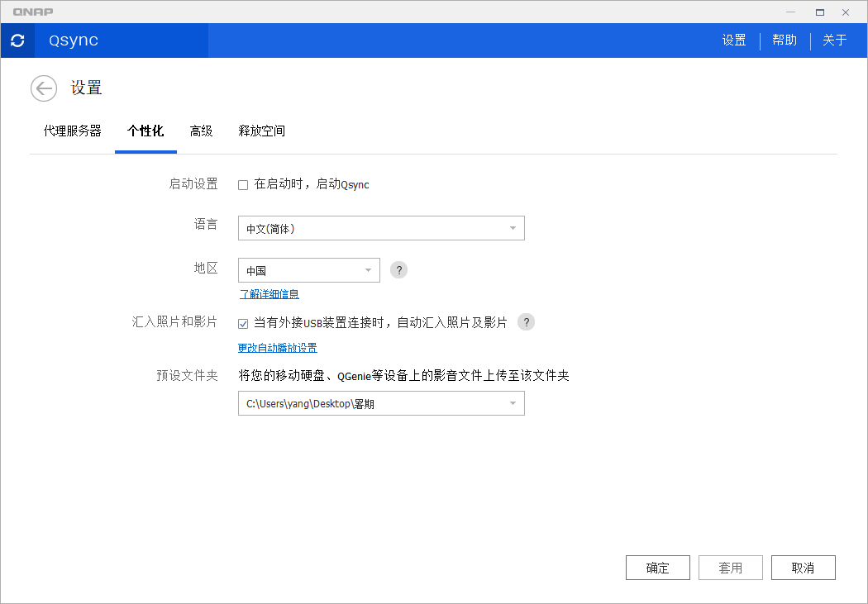The width and height of the screenshot is (868, 604).
Task: Confirm settings with 确定 button
Action: [658, 568]
